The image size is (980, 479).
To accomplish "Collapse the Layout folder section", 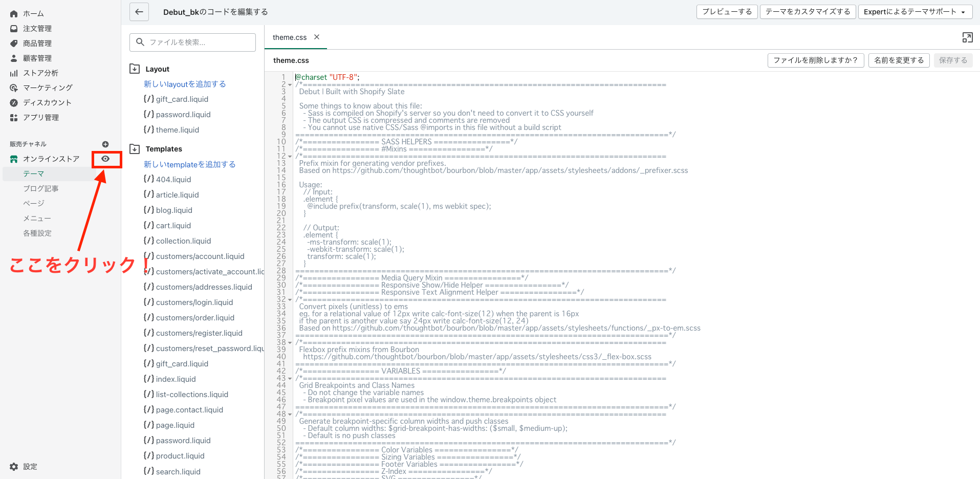I will (135, 69).
